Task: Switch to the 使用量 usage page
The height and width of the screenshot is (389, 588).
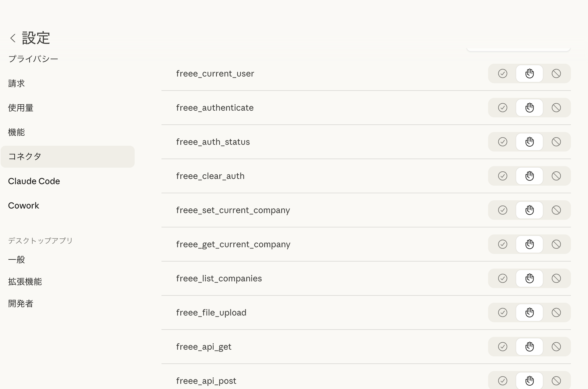Action: coord(21,108)
